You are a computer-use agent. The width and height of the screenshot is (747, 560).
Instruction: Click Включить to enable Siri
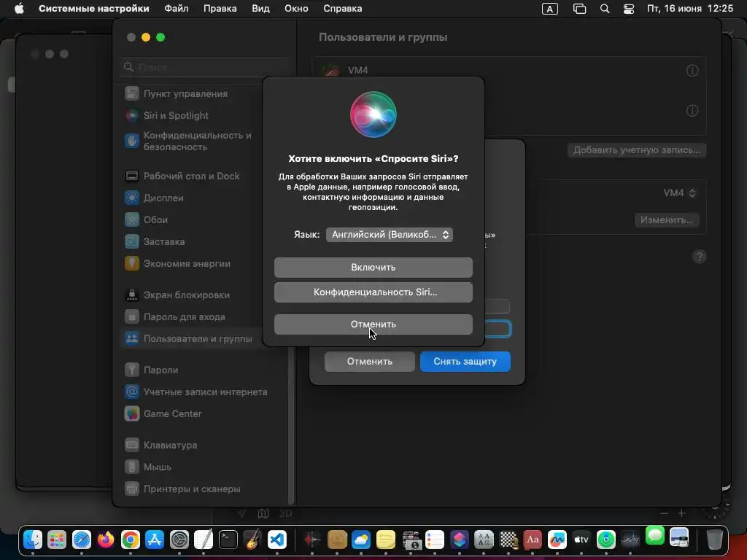373,267
